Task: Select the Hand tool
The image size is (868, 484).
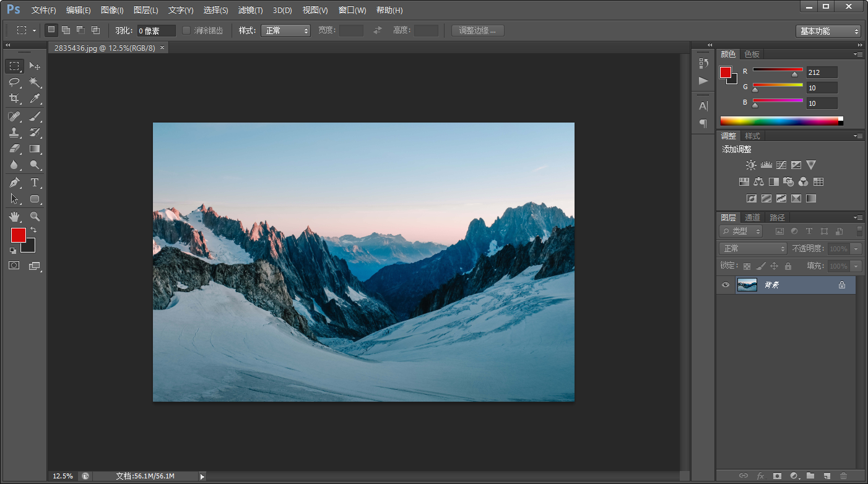Action: pyautogui.click(x=14, y=217)
